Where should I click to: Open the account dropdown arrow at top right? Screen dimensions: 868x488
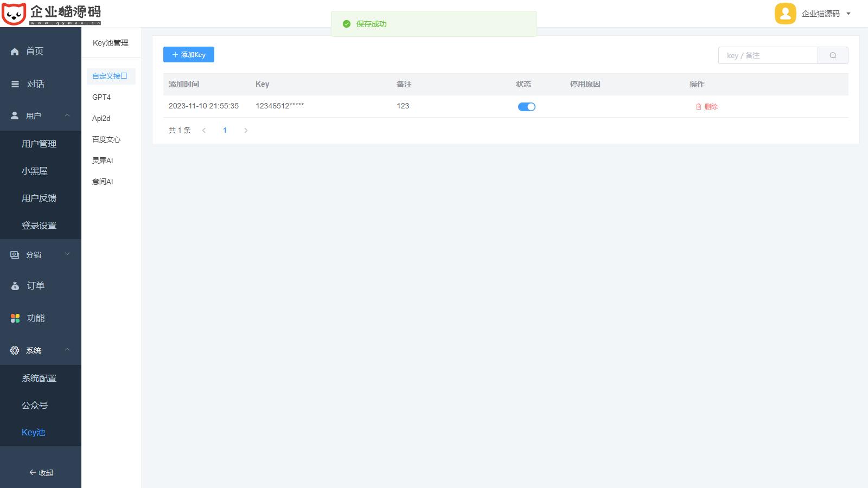coord(848,14)
